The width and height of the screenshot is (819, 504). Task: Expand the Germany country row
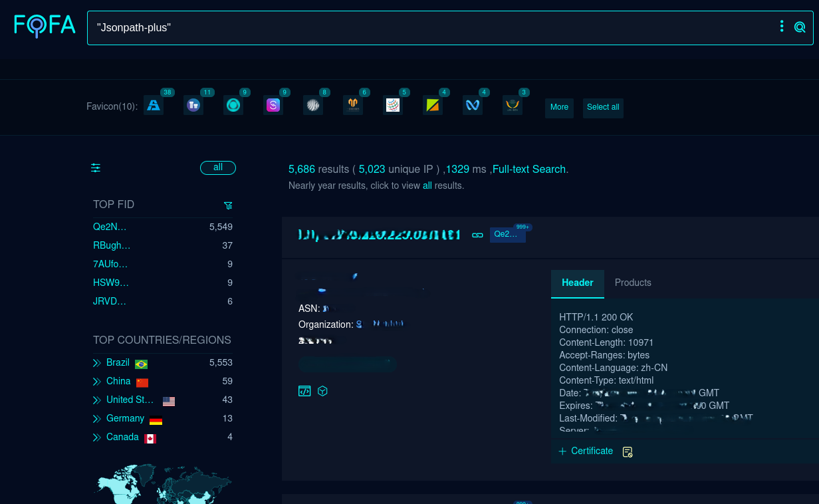(x=97, y=419)
